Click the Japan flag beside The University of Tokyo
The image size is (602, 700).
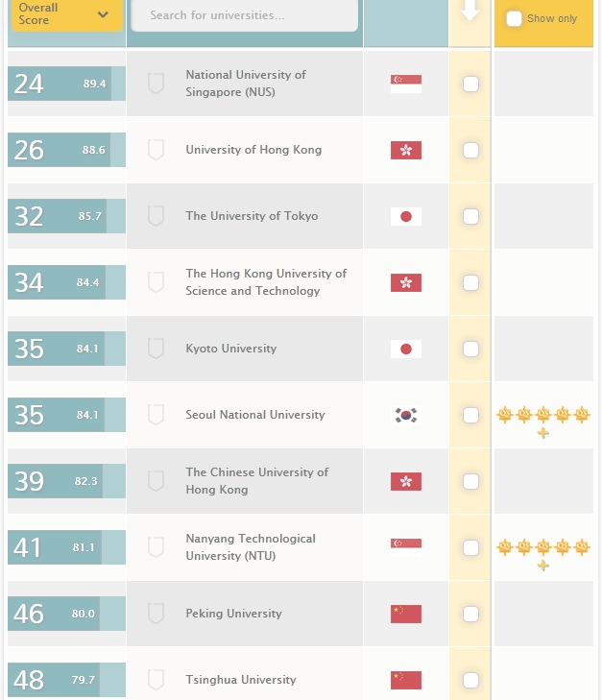[x=405, y=216]
